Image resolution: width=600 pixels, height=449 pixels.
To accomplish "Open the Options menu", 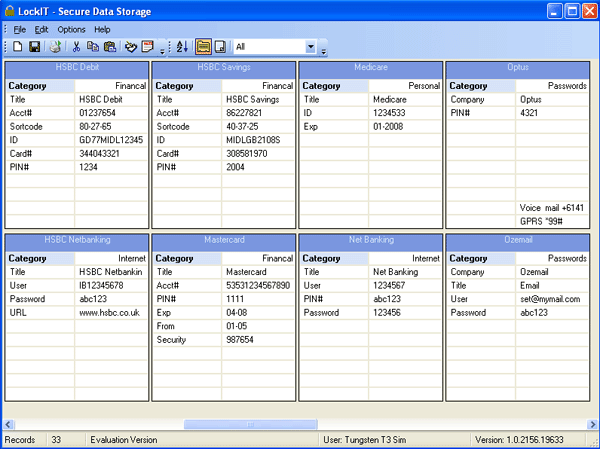I will (71, 29).
